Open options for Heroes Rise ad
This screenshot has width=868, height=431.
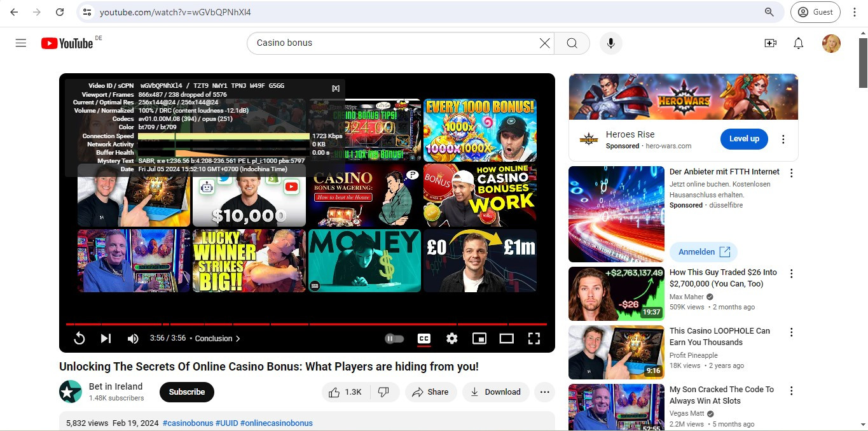pos(783,139)
